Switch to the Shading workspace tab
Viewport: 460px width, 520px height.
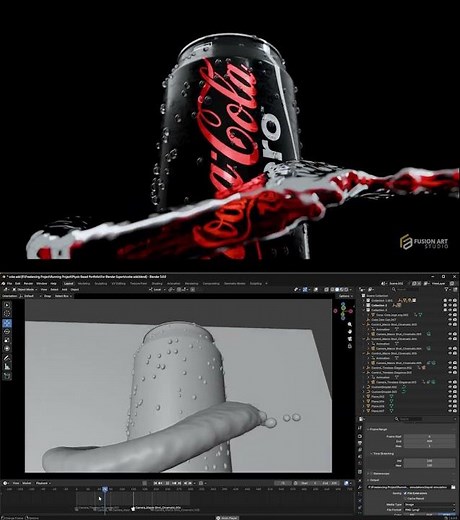pyautogui.click(x=157, y=283)
